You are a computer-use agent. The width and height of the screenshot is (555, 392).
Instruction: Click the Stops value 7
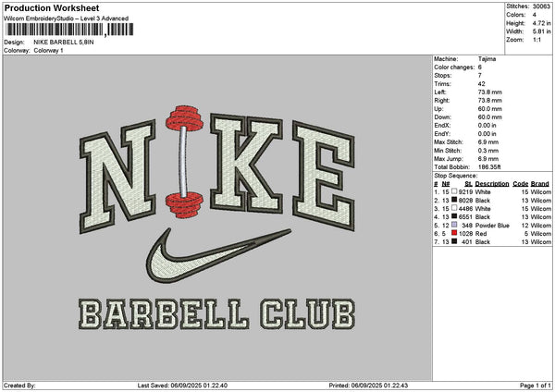tap(479, 76)
